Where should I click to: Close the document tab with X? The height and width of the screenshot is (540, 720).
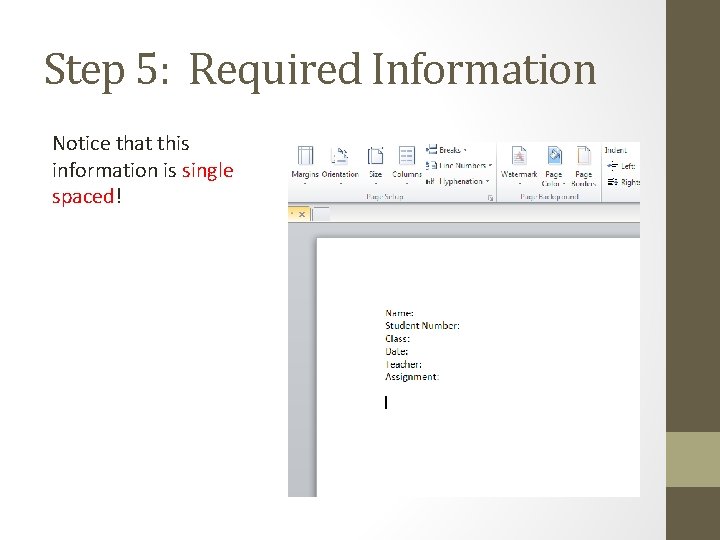coord(302,214)
